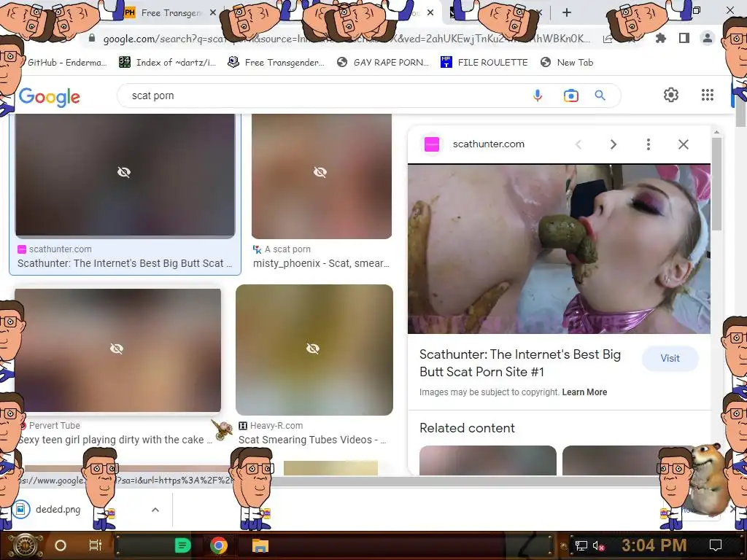
Task: Open the FILE ROULETTE bookmark
Action: 484,63
